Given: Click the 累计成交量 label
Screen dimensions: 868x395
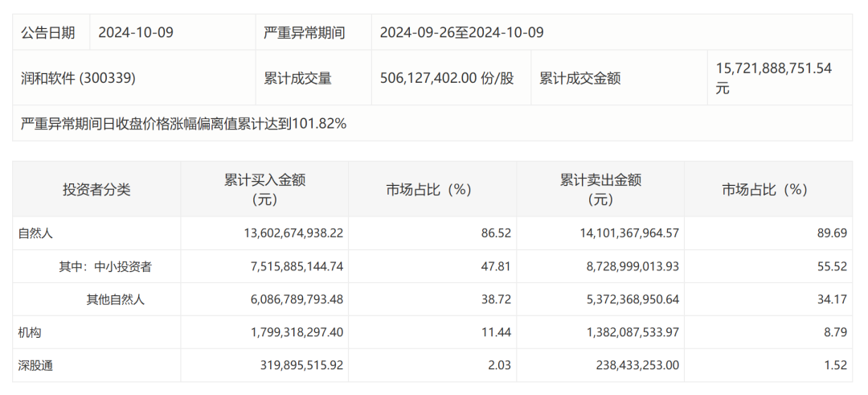Looking at the screenshot, I should pos(298,78).
